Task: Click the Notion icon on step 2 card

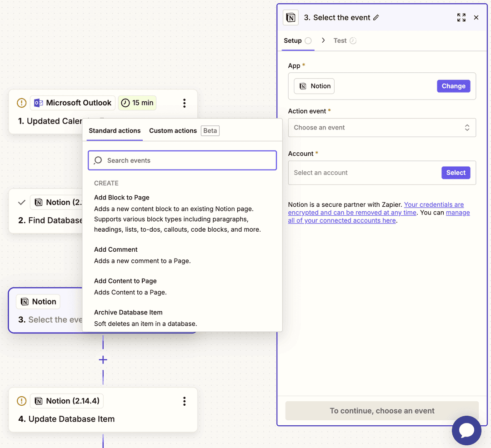Action: [39, 202]
